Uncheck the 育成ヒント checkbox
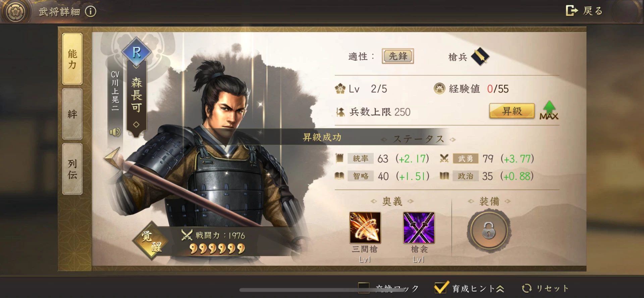644x298 pixels. click(x=441, y=288)
